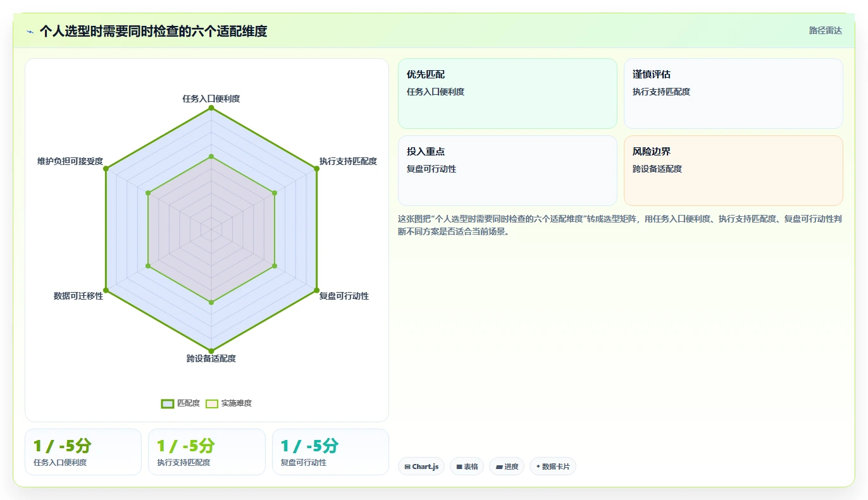Click the outer radar point at 复盘可行动性
The image size is (868, 500).
316,290
